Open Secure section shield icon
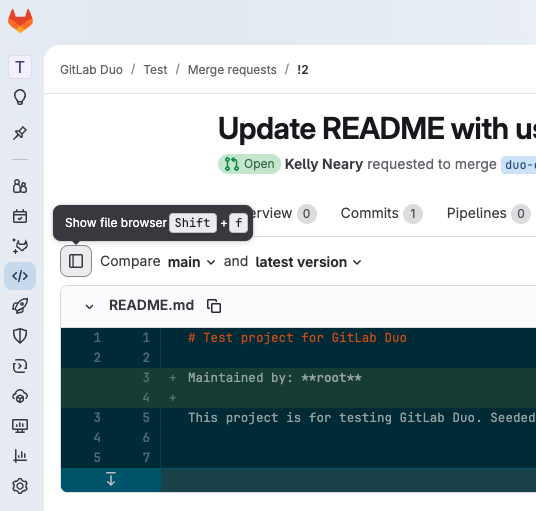536x511 pixels. pos(20,336)
